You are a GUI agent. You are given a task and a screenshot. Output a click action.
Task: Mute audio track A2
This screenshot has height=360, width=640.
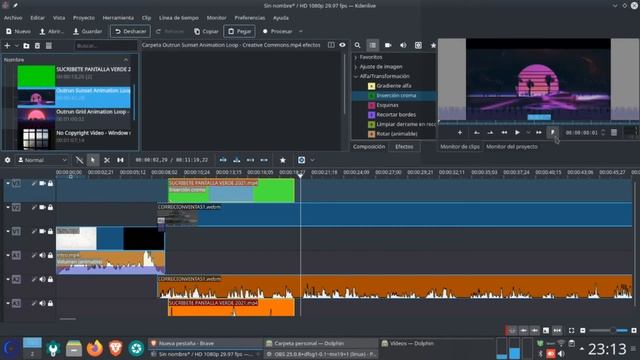tap(42, 280)
